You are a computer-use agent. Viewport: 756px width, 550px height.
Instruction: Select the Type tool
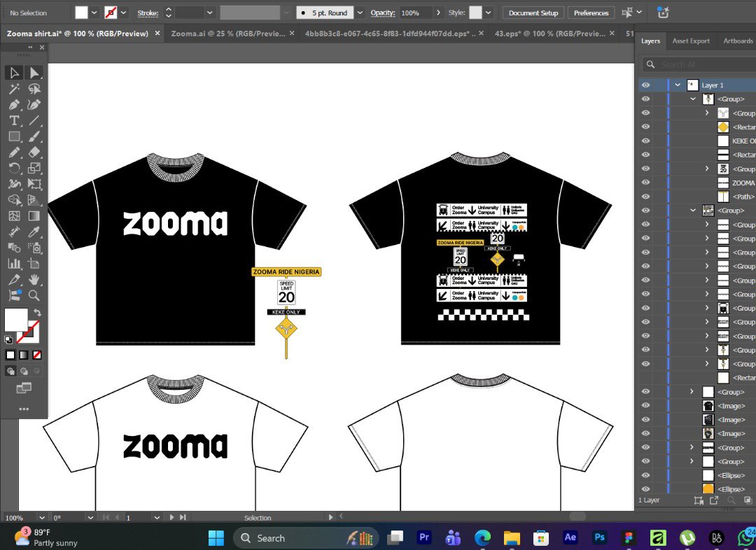(x=14, y=120)
